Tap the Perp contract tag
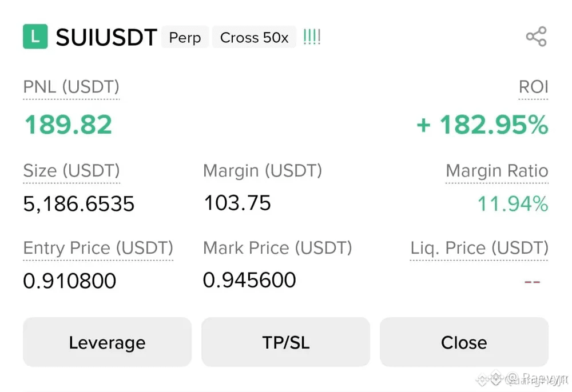The height and width of the screenshot is (392, 572). 185,37
